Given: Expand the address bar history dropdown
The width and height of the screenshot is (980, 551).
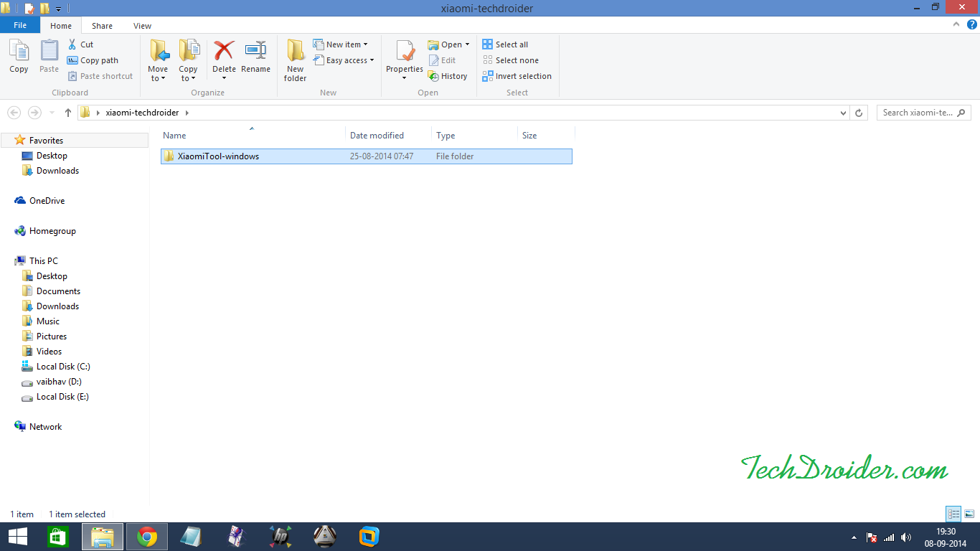Looking at the screenshot, I should pos(843,113).
